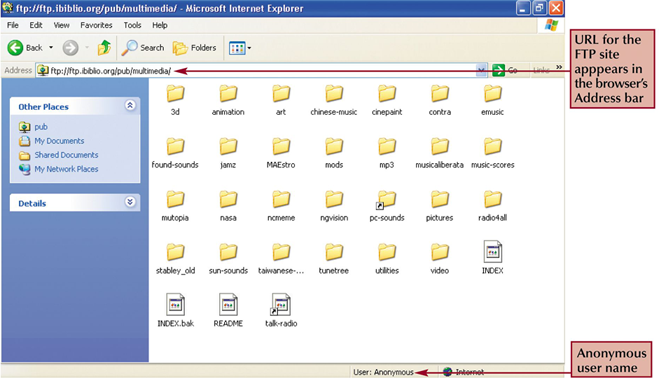
Task: Select the pc-sounds shortcut folder
Action: 387,206
